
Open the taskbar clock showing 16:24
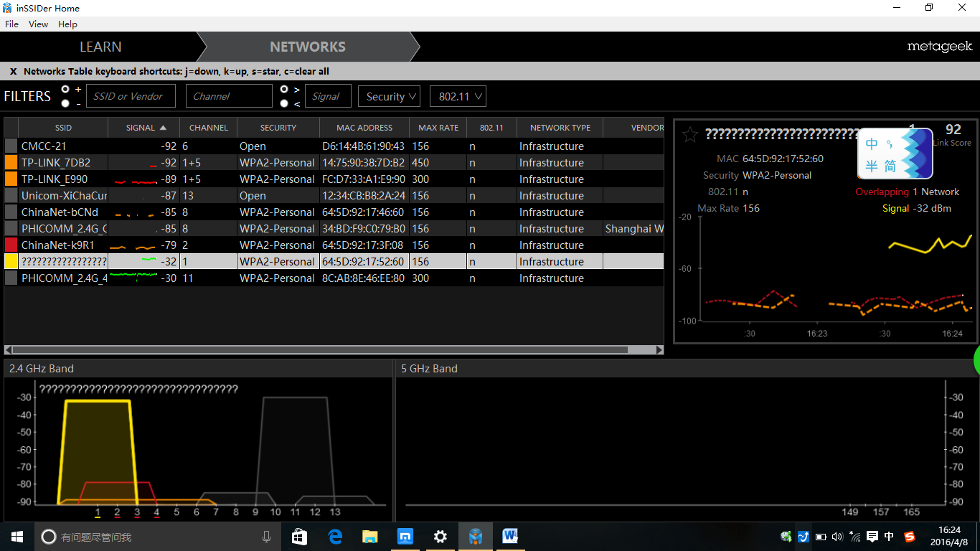pos(949,537)
